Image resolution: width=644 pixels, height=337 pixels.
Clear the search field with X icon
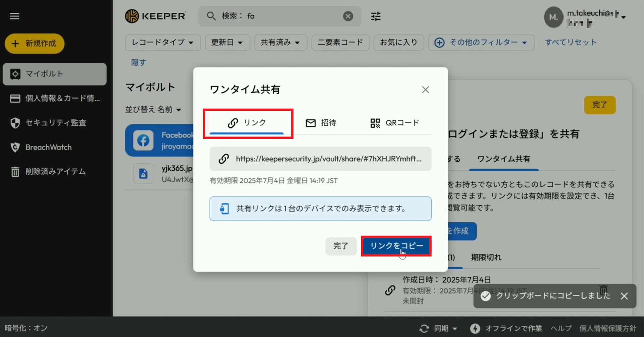348,16
